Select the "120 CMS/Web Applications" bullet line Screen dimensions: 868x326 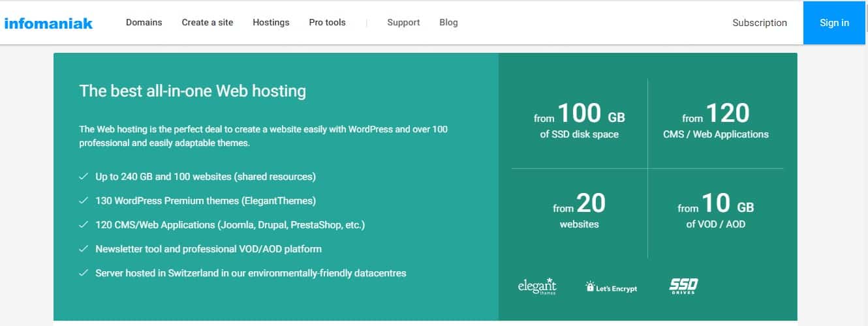(230, 225)
